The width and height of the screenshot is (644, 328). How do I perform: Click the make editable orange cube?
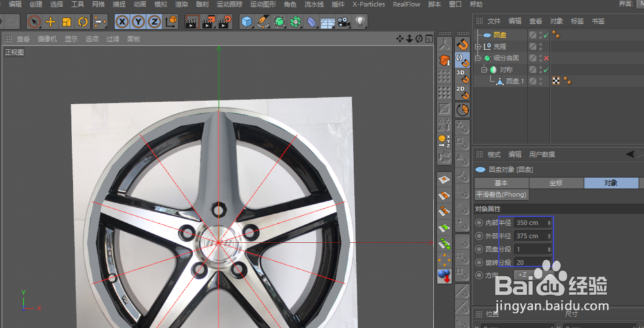tap(444, 60)
